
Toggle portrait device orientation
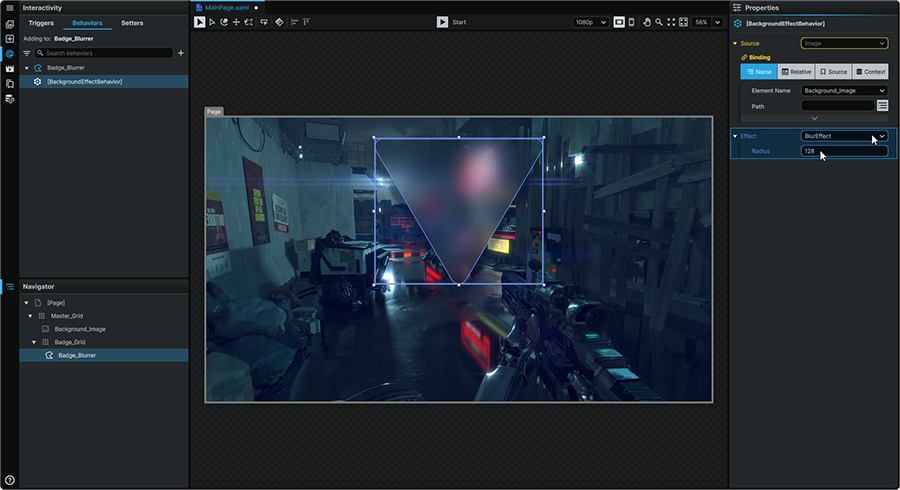[631, 22]
